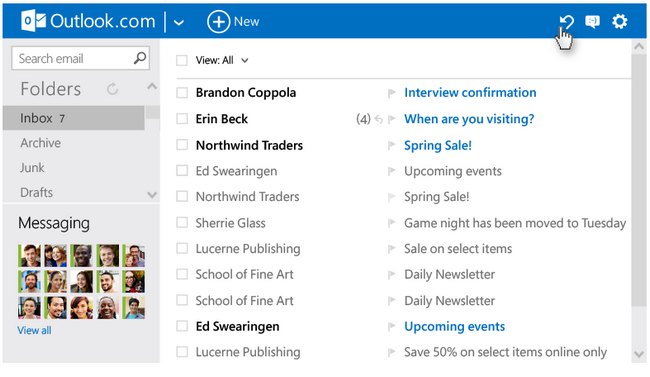Flag the bold Upcoming events email
Image resolution: width=650 pixels, height=377 pixels.
pyautogui.click(x=391, y=327)
